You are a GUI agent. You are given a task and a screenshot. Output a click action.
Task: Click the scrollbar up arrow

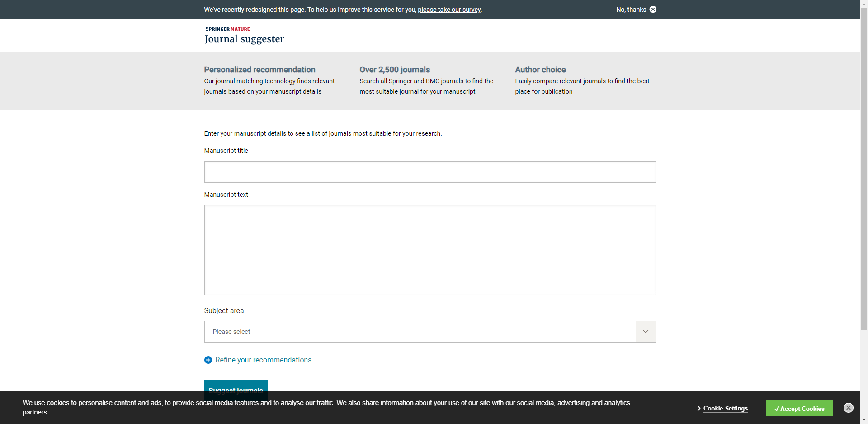[x=864, y=3]
